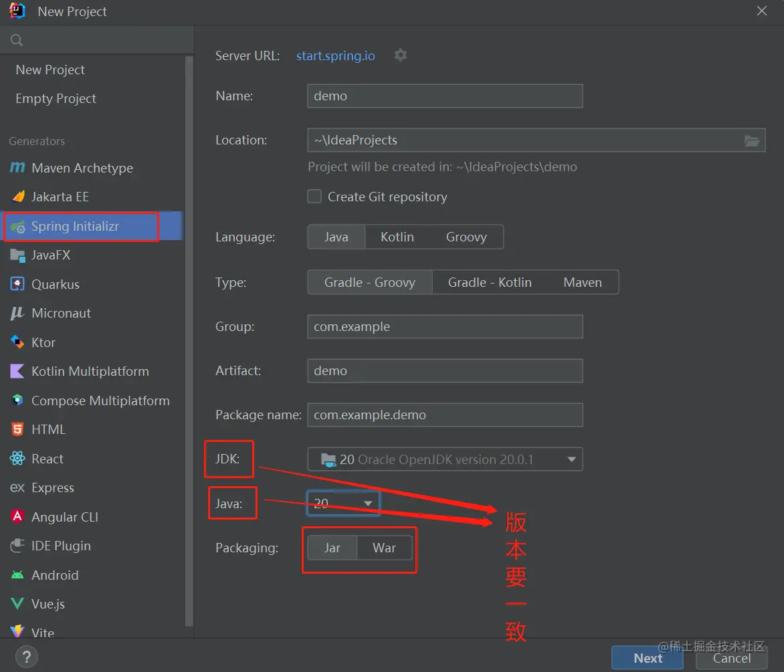784x672 pixels.
Task: Click the Angular CLI icon
Action: tap(17, 516)
